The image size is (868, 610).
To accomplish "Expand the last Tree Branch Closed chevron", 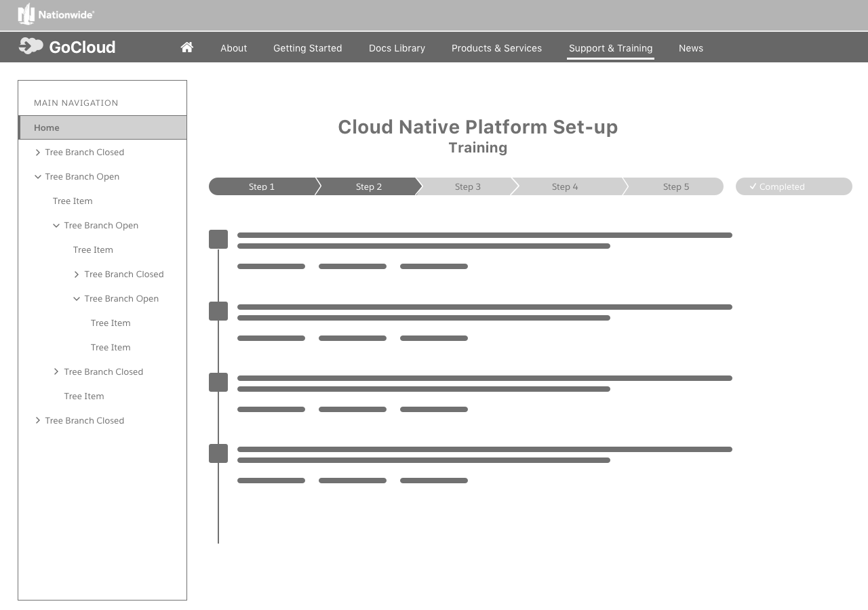I will [x=38, y=421].
